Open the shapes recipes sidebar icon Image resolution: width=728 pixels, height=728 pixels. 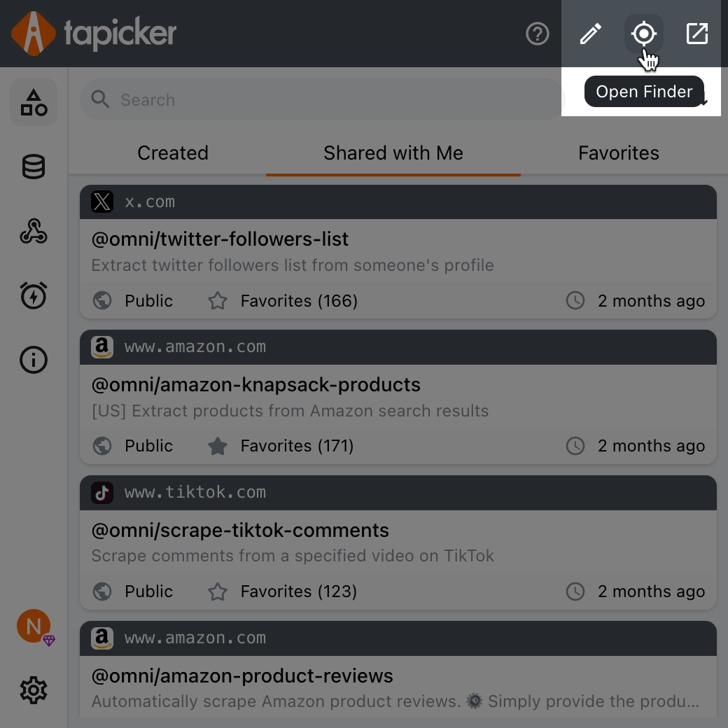coord(34,102)
